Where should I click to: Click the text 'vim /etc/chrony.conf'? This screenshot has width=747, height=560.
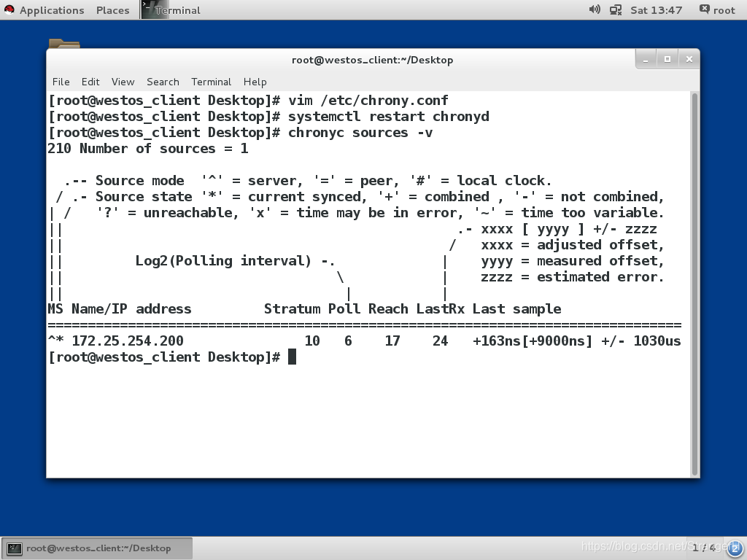coord(368,101)
